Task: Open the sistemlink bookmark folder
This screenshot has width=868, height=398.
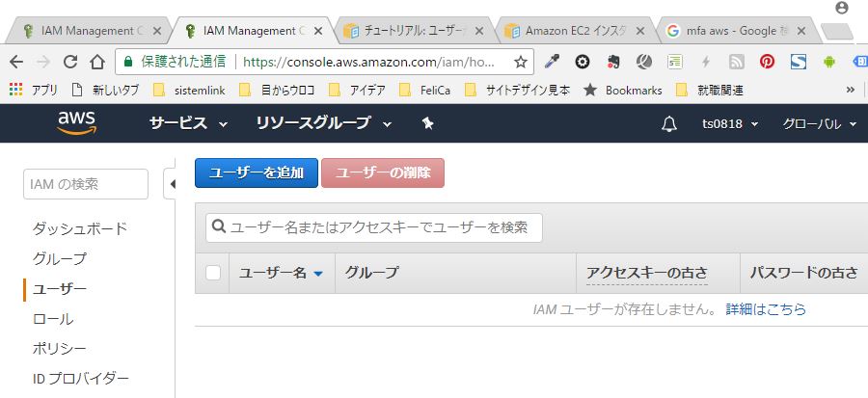Action: (x=189, y=90)
